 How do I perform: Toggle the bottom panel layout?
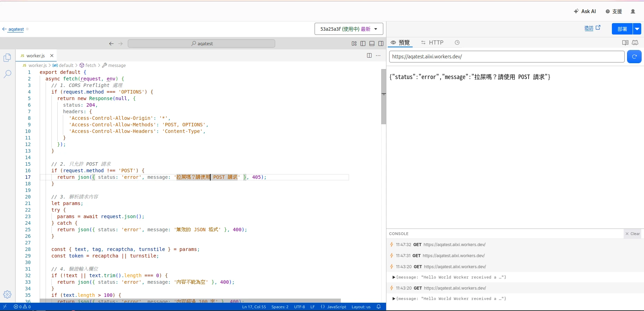coord(372,43)
